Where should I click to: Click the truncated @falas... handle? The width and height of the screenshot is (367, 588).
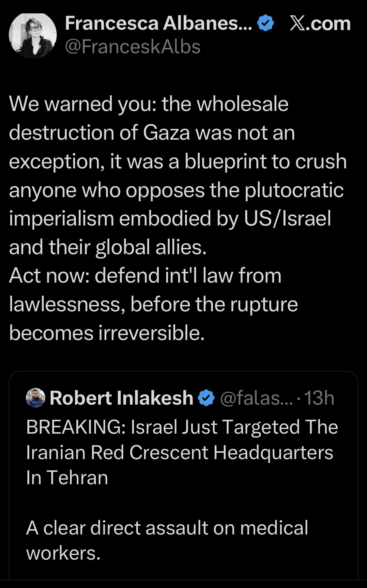[x=252, y=398]
